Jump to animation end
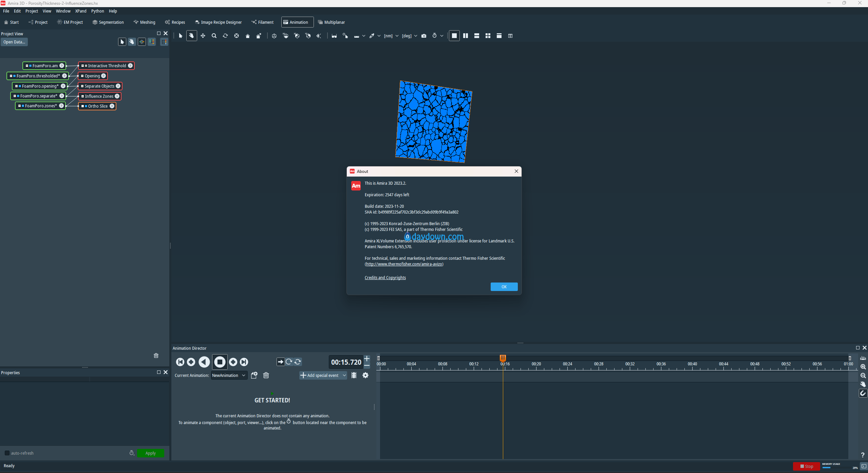 [x=244, y=362]
